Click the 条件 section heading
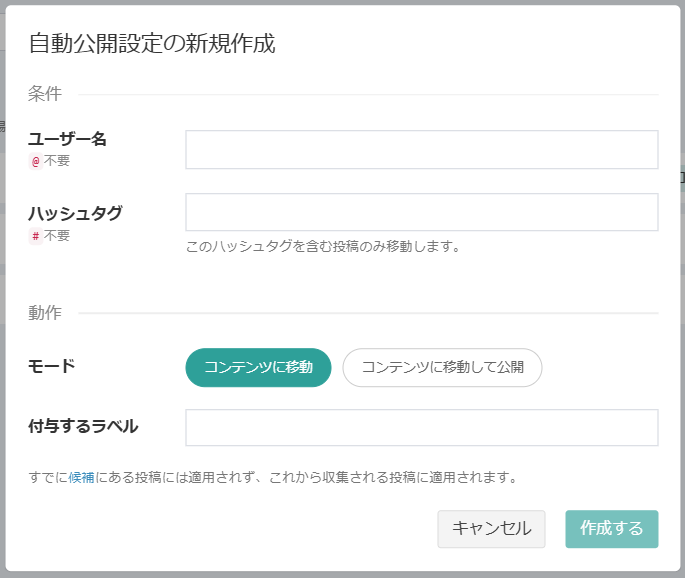The image size is (685, 578). pyautogui.click(x=45, y=94)
